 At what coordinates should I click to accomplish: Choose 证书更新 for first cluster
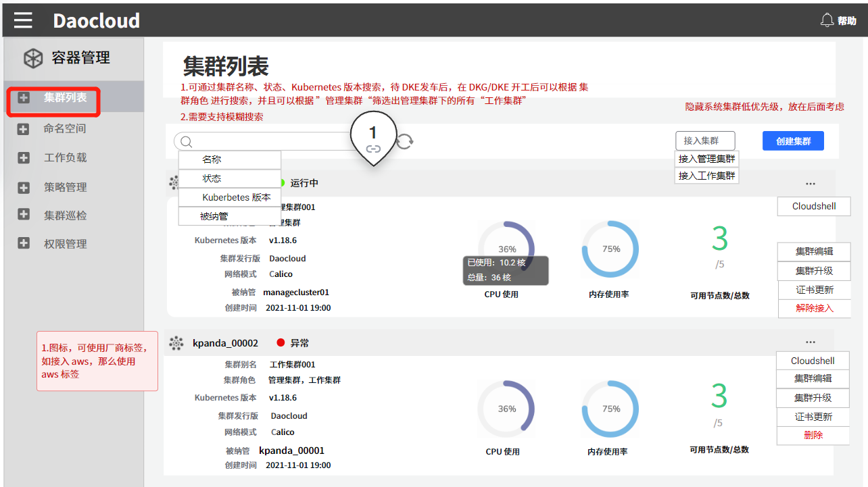click(814, 290)
